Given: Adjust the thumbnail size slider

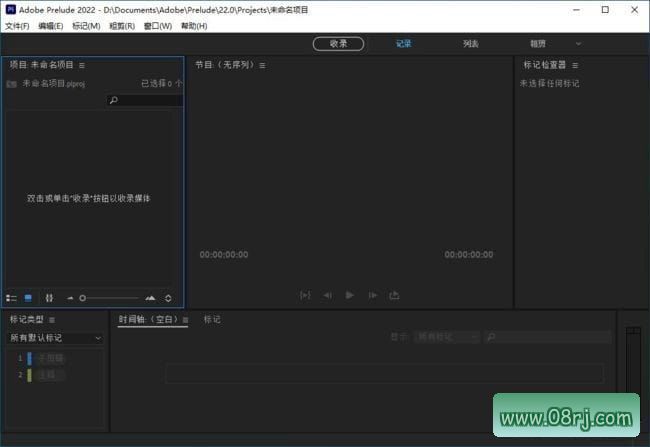Looking at the screenshot, I should pos(110,298).
